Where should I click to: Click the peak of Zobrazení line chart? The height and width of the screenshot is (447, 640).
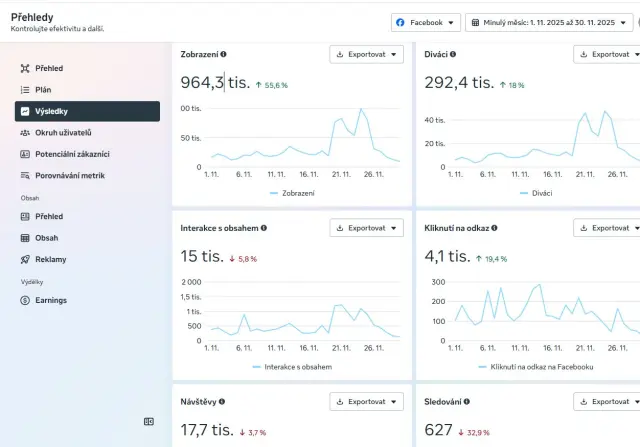(360, 109)
